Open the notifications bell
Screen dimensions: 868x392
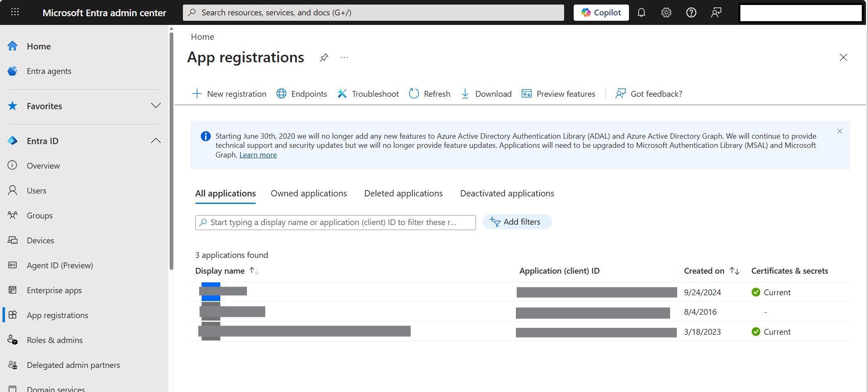coord(641,12)
